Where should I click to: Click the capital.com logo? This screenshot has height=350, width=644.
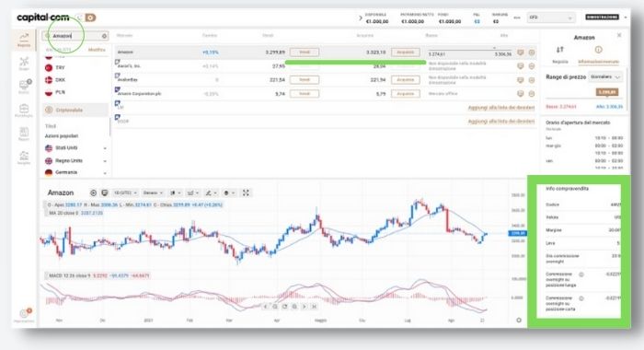42,17
